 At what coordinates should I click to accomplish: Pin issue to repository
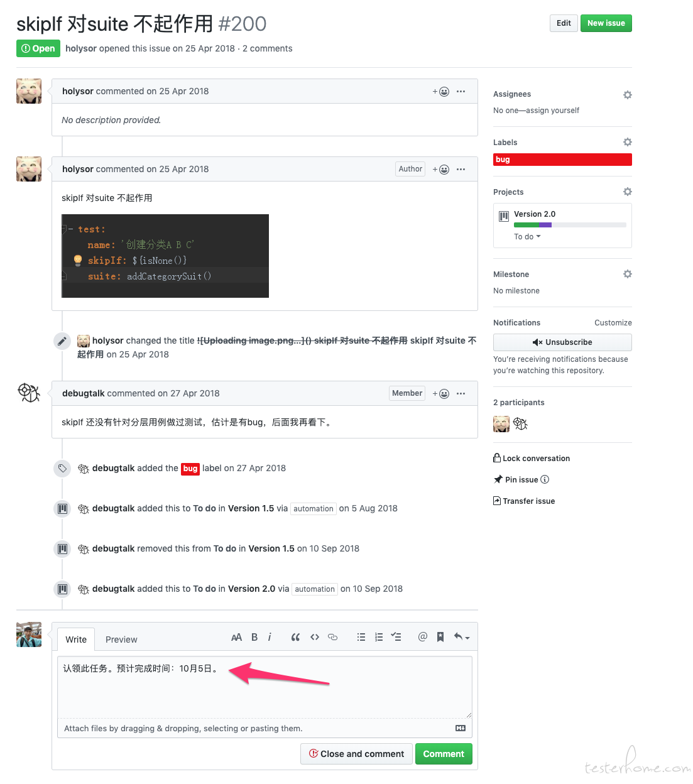pos(521,480)
